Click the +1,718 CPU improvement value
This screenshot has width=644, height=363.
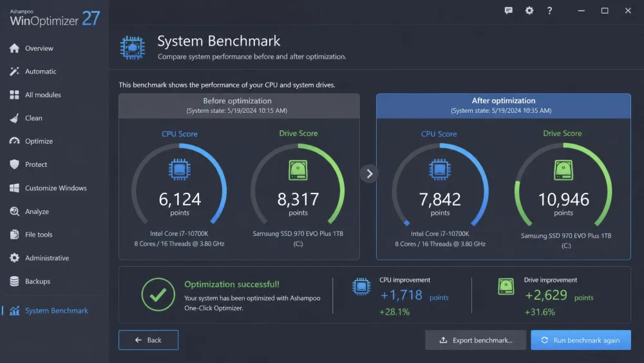tap(401, 295)
